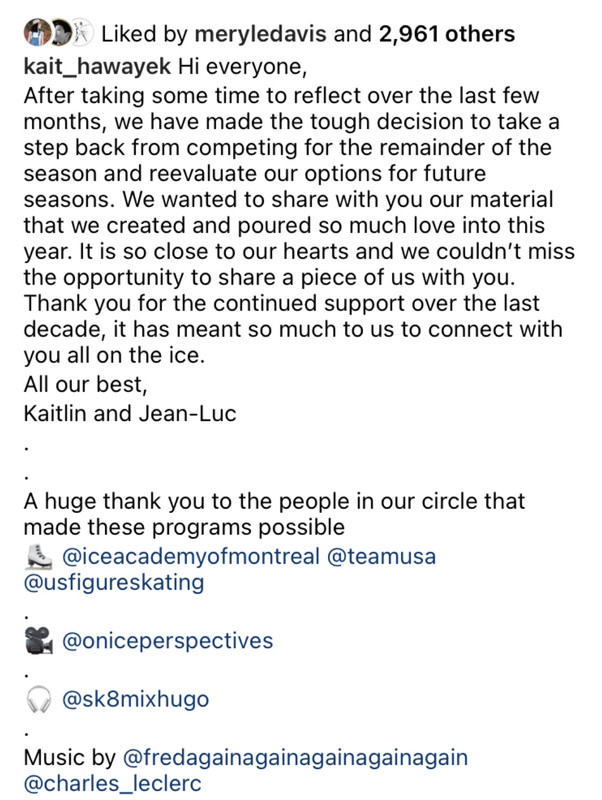Open kait_hawayek username in caption
The height and width of the screenshot is (800, 602).
pos(97,67)
